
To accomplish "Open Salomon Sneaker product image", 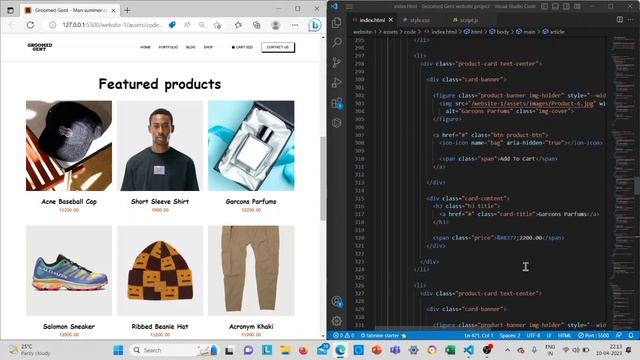I will coord(69,271).
